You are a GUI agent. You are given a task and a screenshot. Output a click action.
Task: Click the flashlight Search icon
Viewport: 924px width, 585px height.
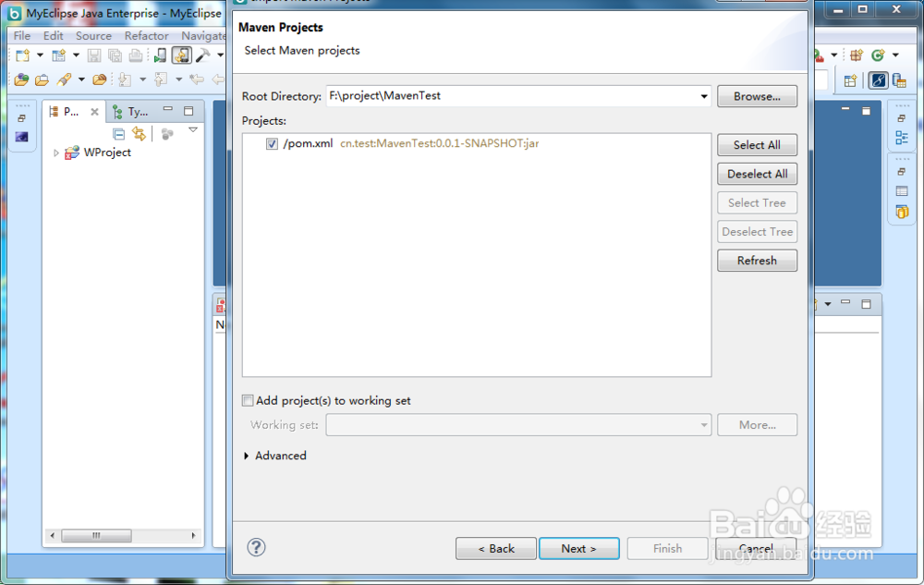(65, 79)
